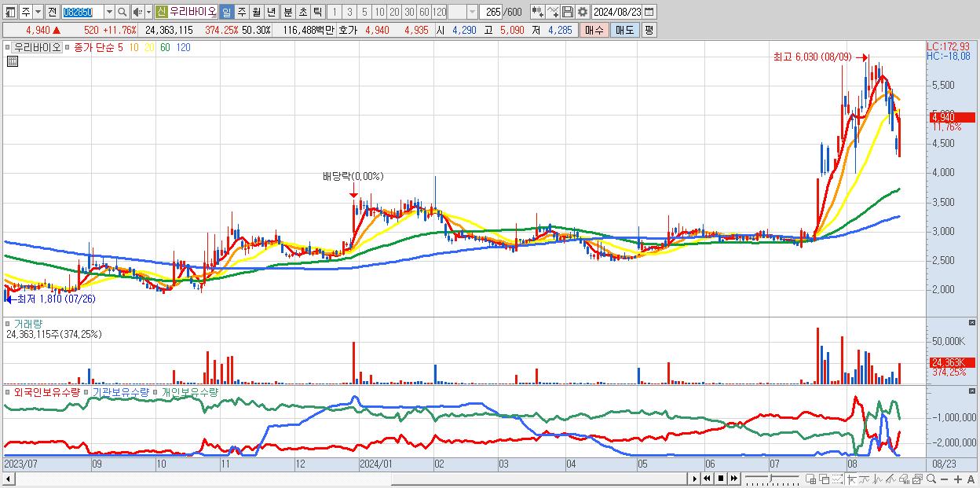This screenshot has height=488, width=980.
Task: Select the 5 interval preset
Action: click(364, 12)
